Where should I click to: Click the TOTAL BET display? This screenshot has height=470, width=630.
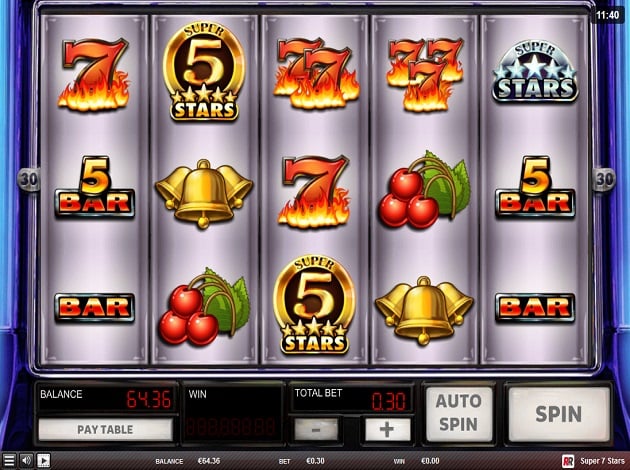351,398
